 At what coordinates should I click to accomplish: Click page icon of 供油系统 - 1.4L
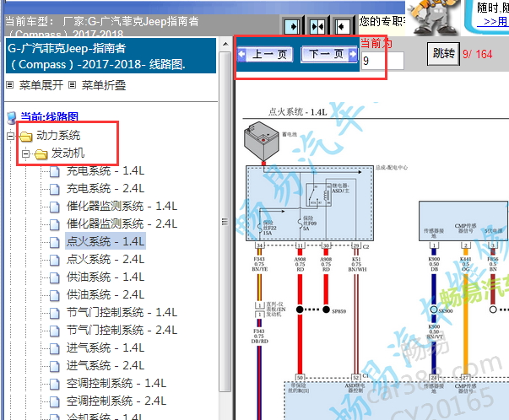point(55,277)
